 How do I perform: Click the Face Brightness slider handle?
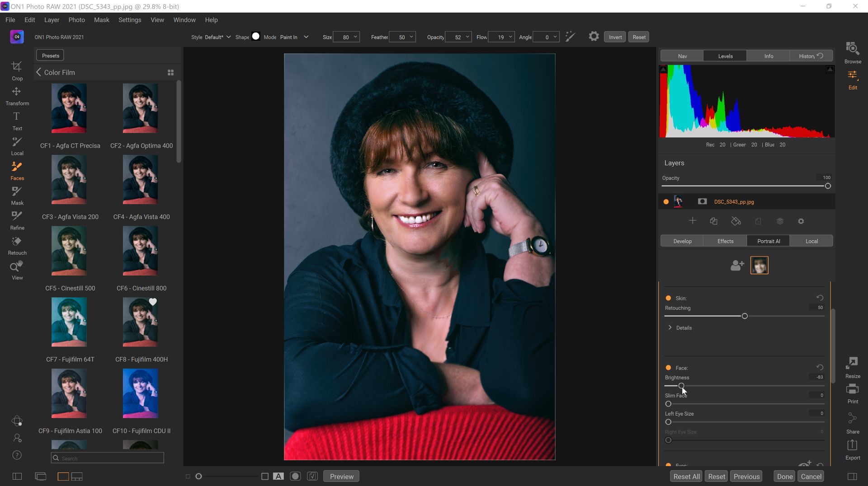(681, 386)
